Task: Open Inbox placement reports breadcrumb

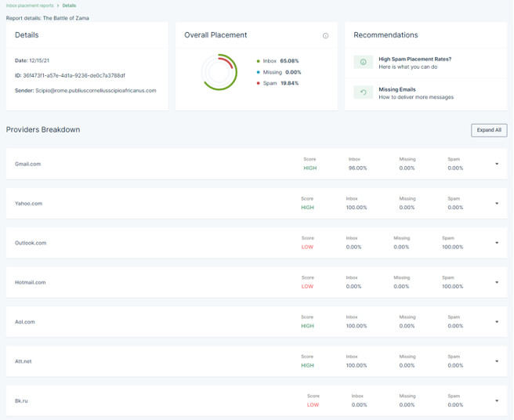Action: click(30, 5)
